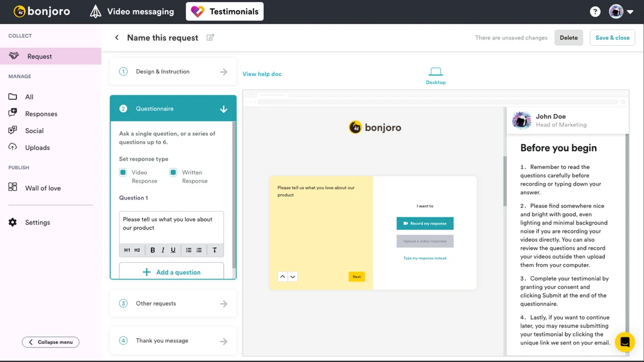Click the edit pencil icon beside request name
This screenshot has height=362, width=644.
pyautogui.click(x=210, y=38)
